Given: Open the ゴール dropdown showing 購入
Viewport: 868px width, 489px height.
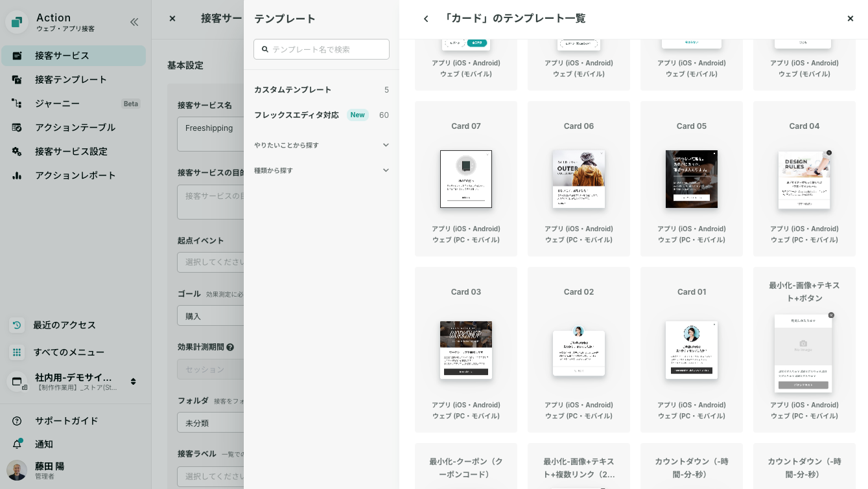Looking at the screenshot, I should click(x=211, y=316).
